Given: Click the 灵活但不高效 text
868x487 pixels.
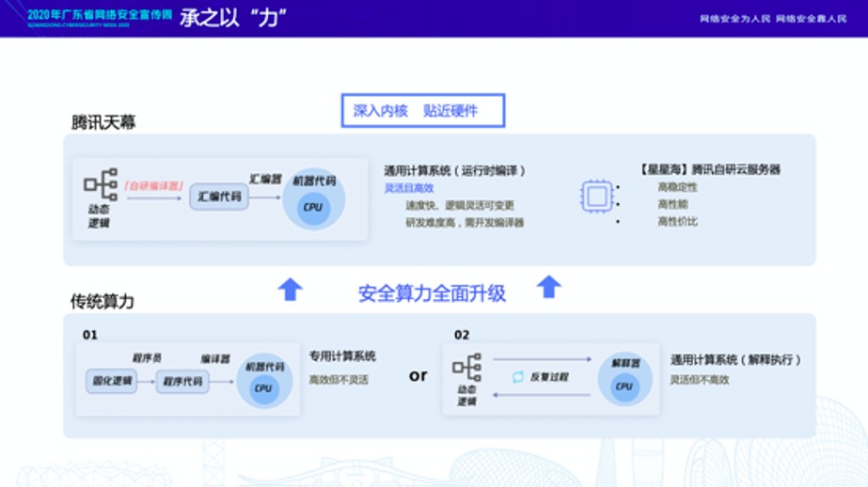Looking at the screenshot, I should (699, 380).
